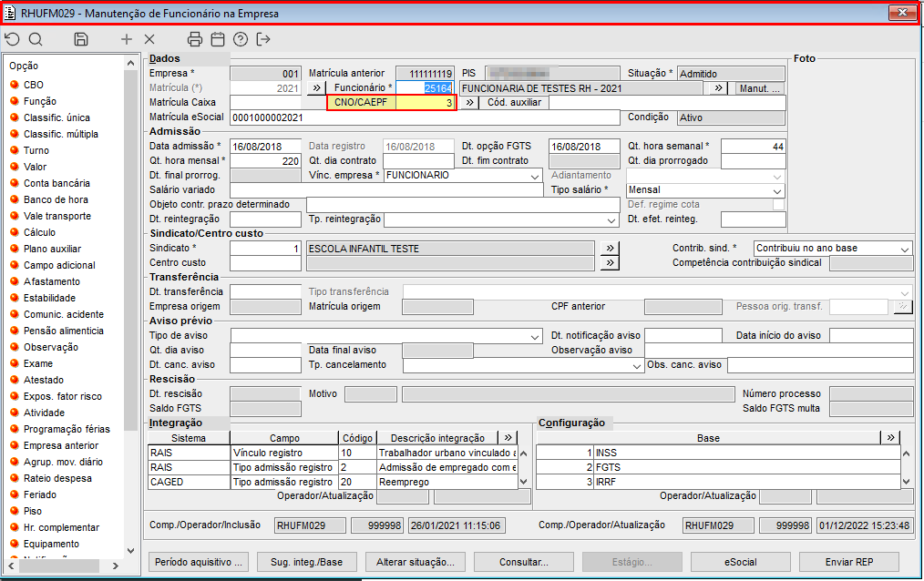Expand the Vínc. empresa dropdown
Viewport: 924px width, 581px height.
[x=535, y=176]
